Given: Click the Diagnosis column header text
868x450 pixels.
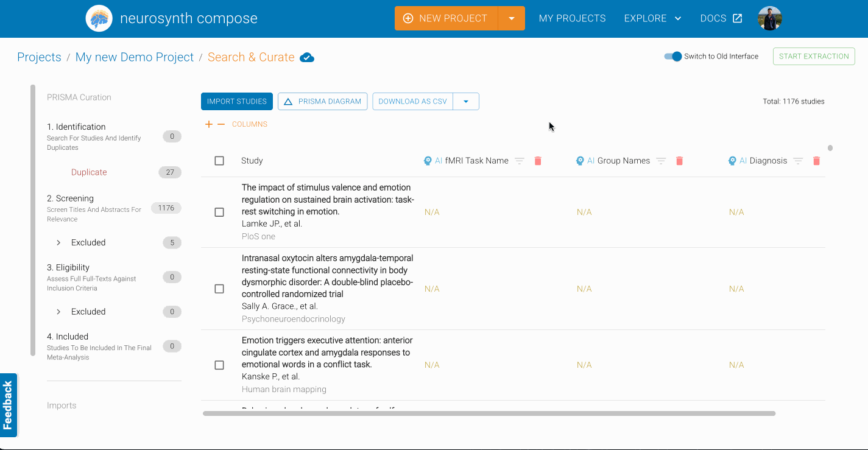Looking at the screenshot, I should click(769, 161).
